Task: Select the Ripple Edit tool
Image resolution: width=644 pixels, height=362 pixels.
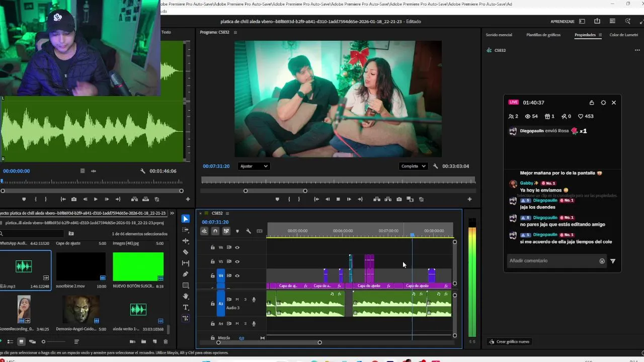Action: point(186,241)
